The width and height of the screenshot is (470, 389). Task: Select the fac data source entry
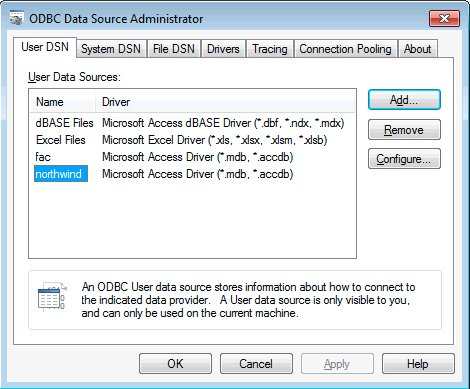pos(43,157)
